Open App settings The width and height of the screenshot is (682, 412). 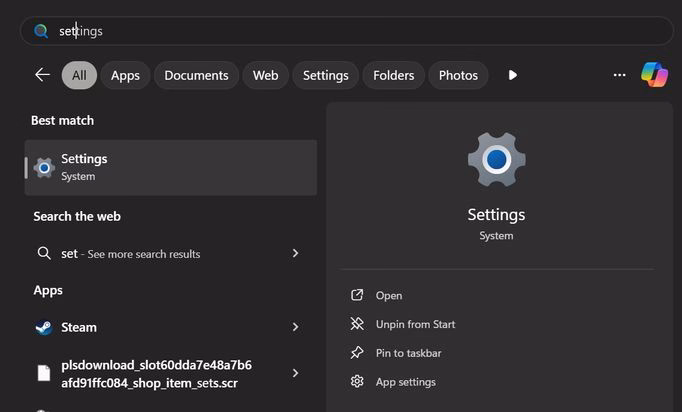coord(405,382)
